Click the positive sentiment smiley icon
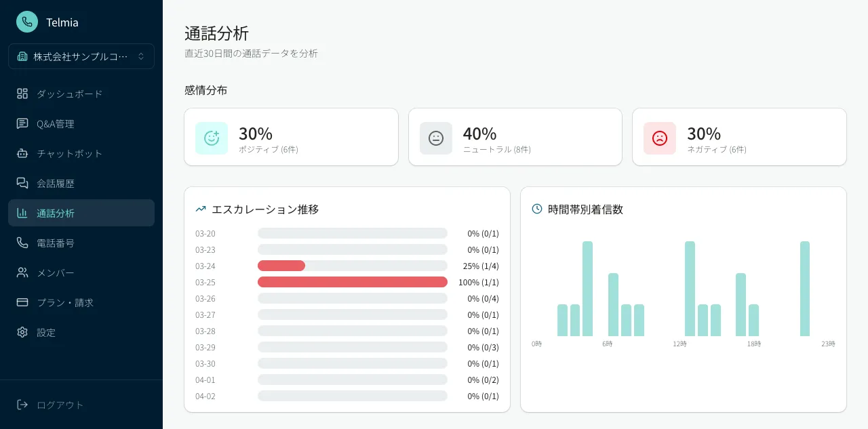The image size is (868, 429). [211, 137]
